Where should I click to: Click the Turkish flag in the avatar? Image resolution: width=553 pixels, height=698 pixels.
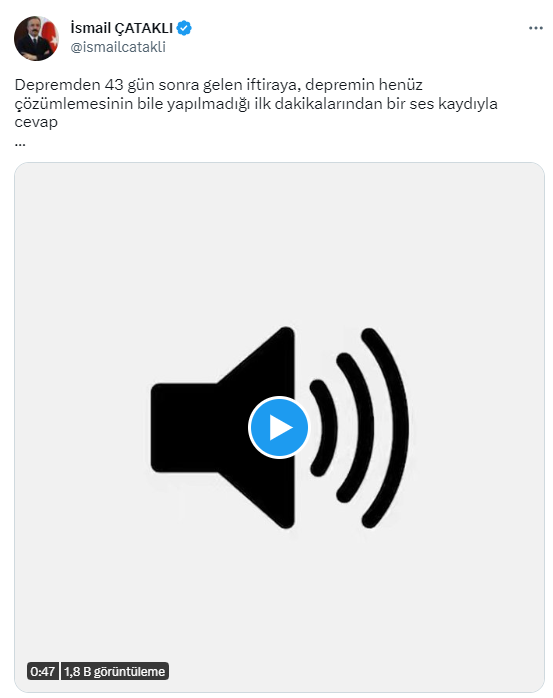[50, 36]
